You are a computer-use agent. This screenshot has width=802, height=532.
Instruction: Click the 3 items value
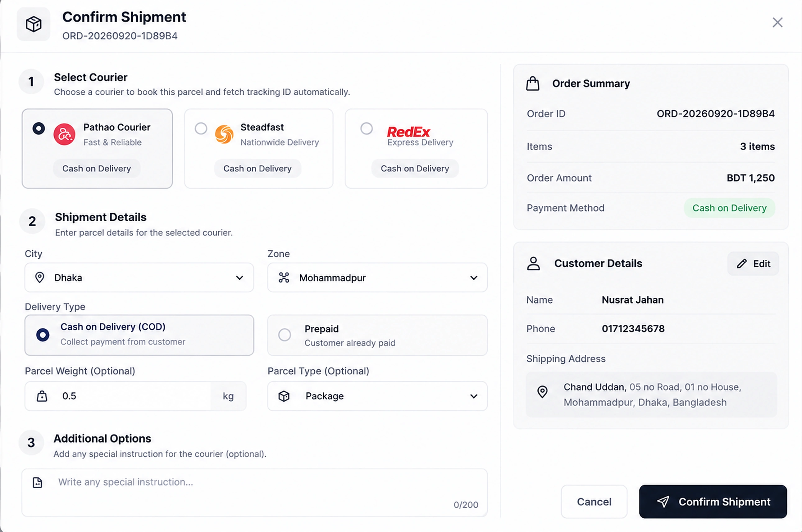pyautogui.click(x=757, y=146)
